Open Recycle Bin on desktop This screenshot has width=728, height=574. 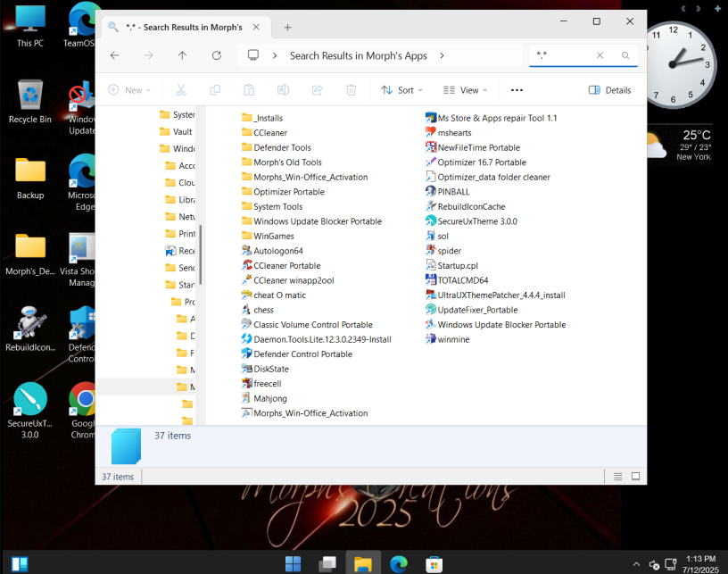tap(30, 102)
